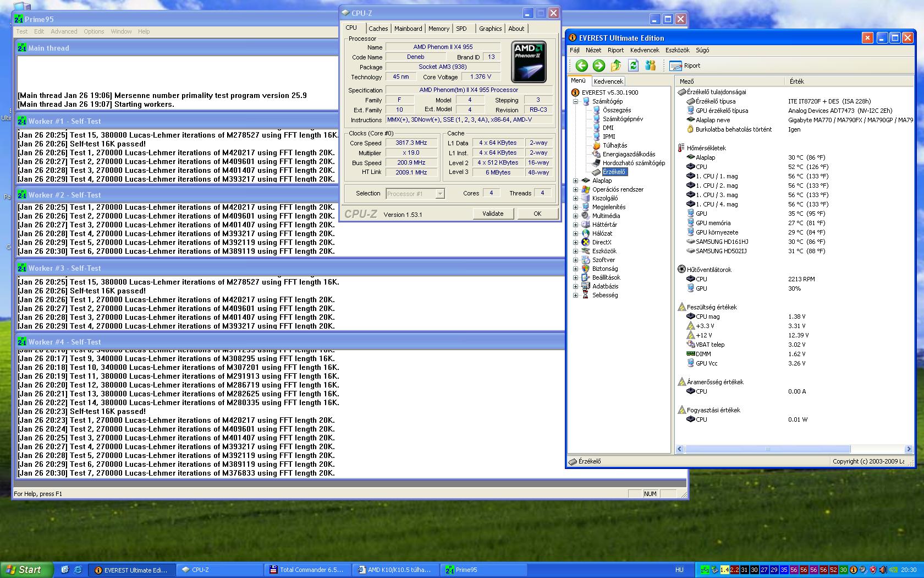The image size is (924, 578).
Task: Open the Prime95 Test menu
Action: tap(22, 31)
